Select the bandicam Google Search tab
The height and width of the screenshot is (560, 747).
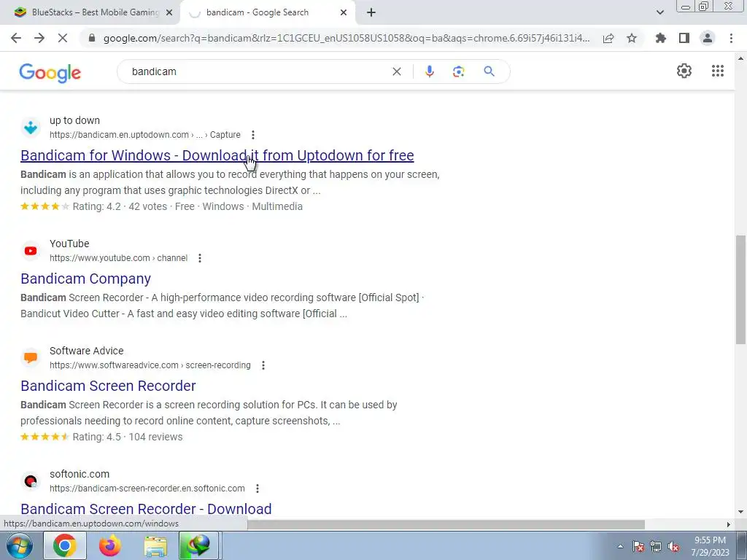(x=267, y=12)
